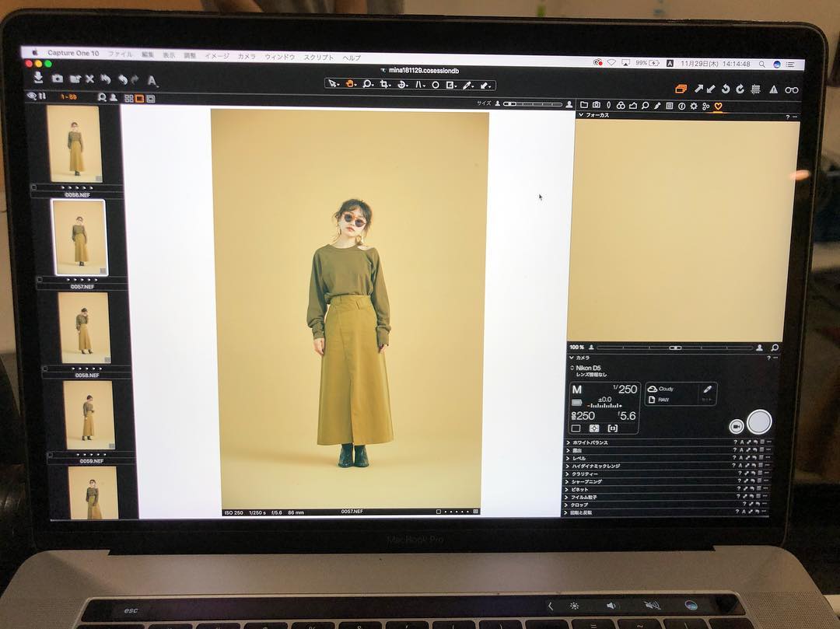Select the Crop tool in cursor toolbar

(x=385, y=85)
